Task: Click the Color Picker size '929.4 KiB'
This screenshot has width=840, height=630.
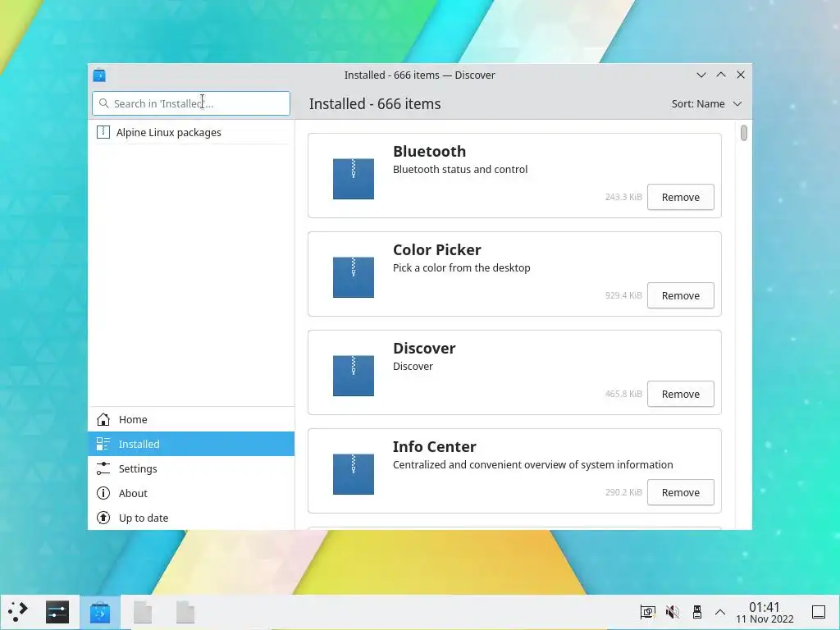Action: 623,295
